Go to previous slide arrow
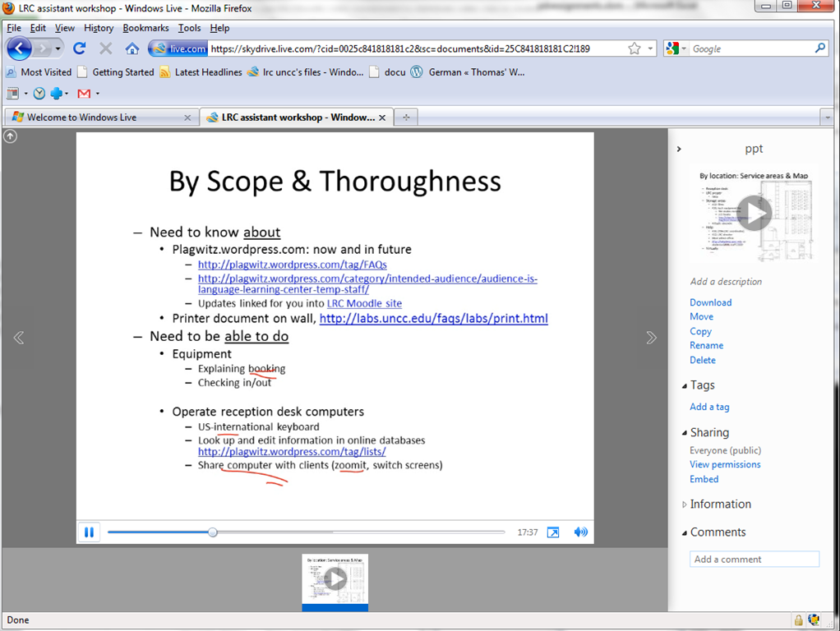This screenshot has width=840, height=631. [x=19, y=338]
